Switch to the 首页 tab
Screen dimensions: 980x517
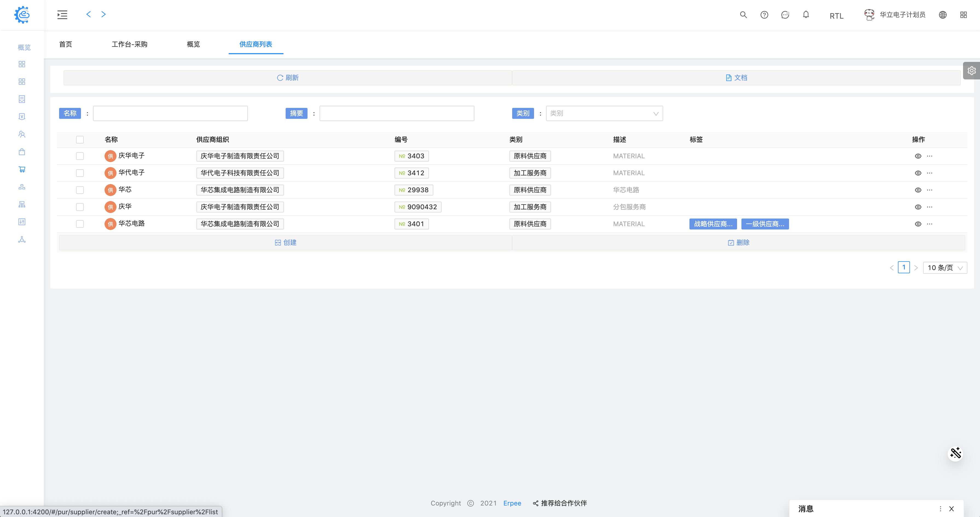tap(65, 44)
